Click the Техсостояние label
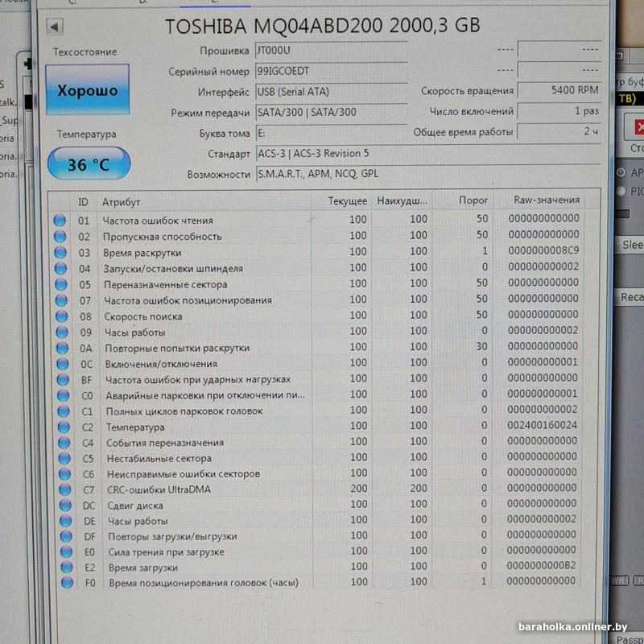The height and width of the screenshot is (644, 644). (x=85, y=52)
